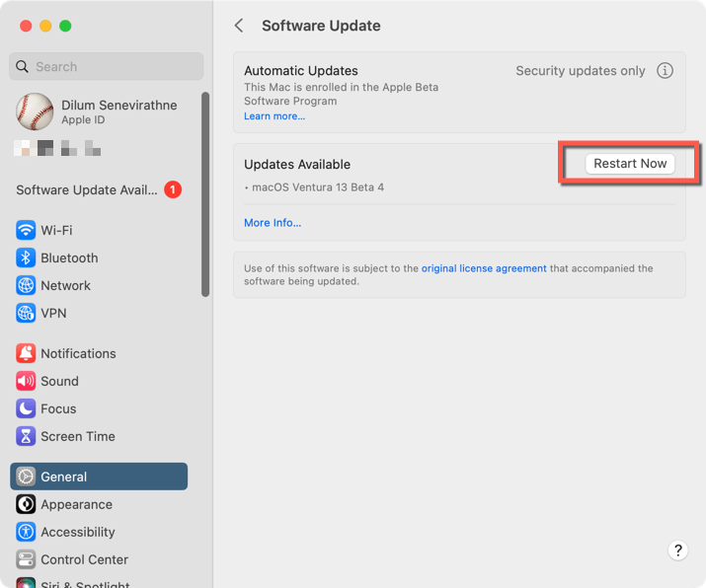This screenshot has width=706, height=588.
Task: Click the sidebar scrollbar
Action: click(x=205, y=194)
